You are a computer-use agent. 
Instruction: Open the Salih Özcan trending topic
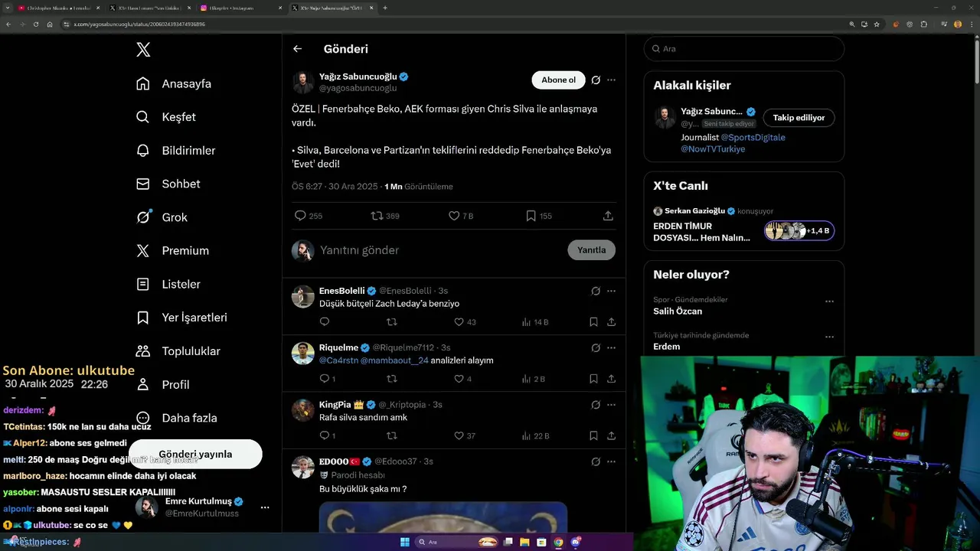678,311
